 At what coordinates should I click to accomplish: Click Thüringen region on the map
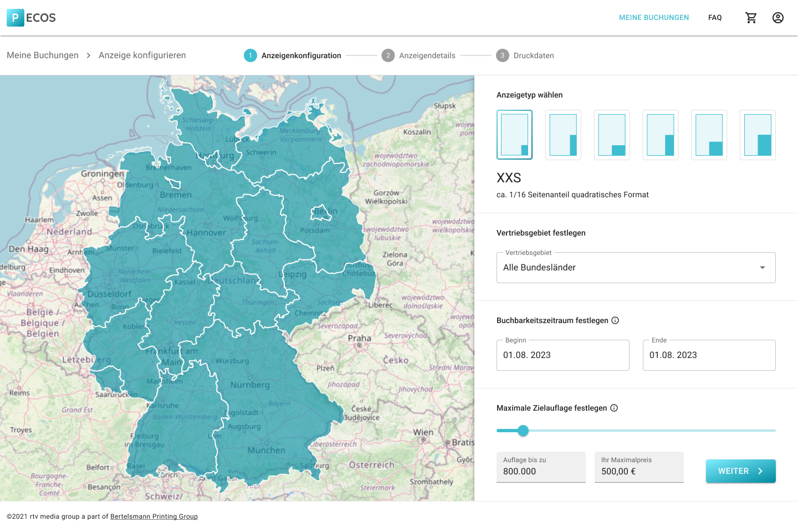pyautogui.click(x=258, y=302)
